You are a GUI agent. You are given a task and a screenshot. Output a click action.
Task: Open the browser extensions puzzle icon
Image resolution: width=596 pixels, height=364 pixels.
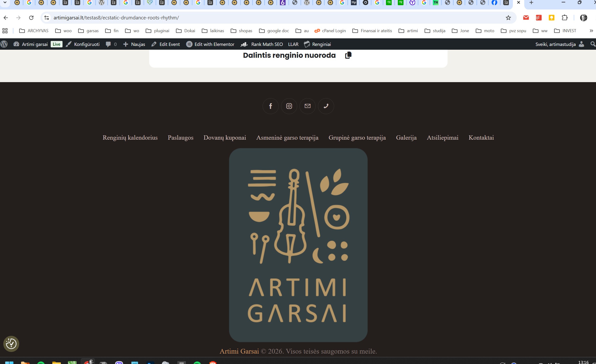click(565, 18)
